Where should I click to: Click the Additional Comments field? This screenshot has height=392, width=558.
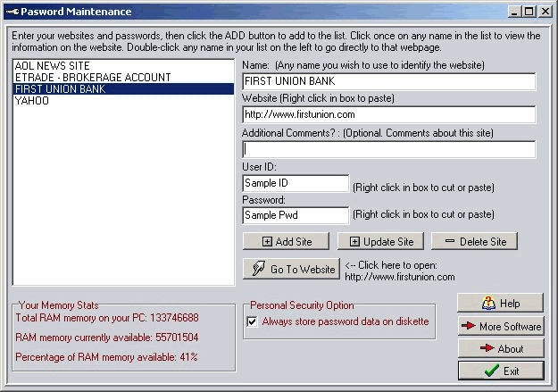(389, 149)
